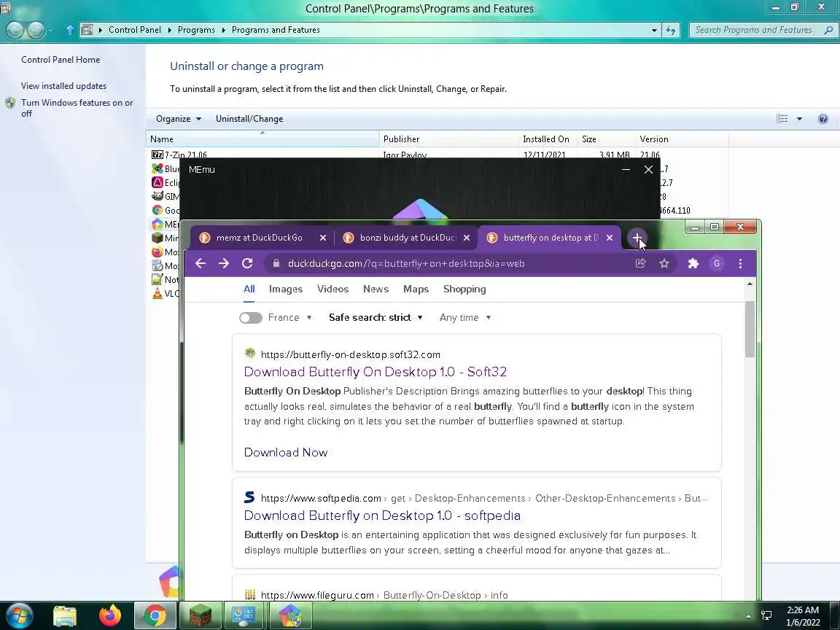Click Control Panel Home link
The height and width of the screenshot is (630, 840).
[61, 60]
